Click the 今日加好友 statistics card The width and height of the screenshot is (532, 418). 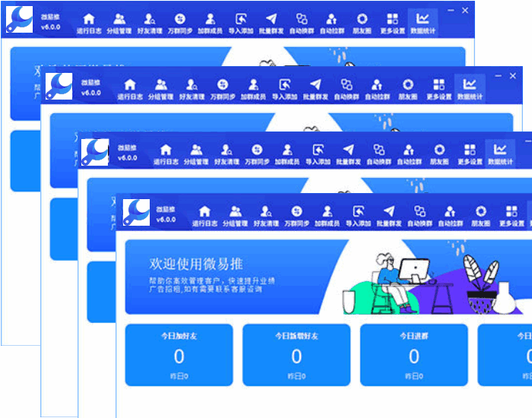point(179,355)
